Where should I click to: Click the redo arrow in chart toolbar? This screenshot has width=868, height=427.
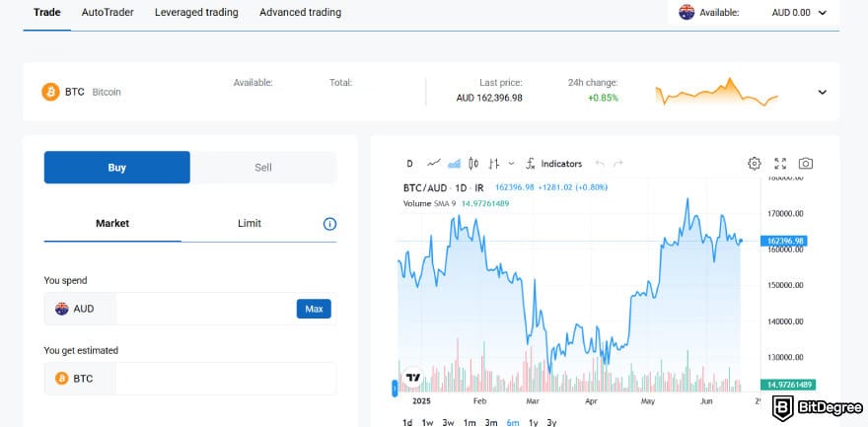pos(618,164)
